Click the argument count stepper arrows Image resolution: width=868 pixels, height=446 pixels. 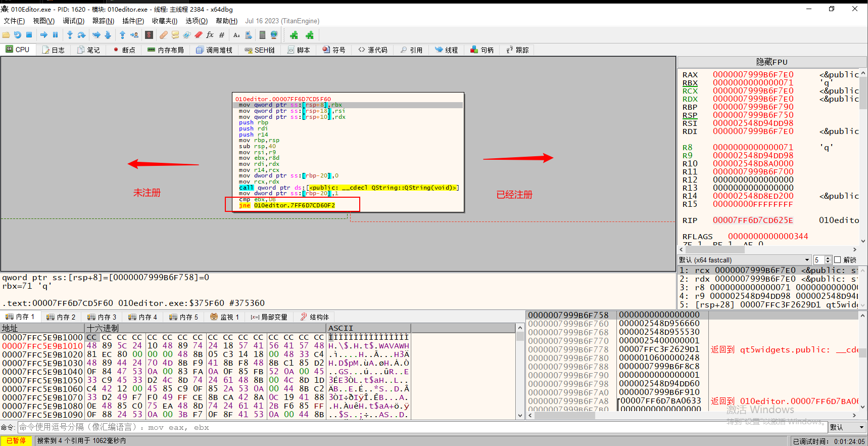[x=828, y=260]
